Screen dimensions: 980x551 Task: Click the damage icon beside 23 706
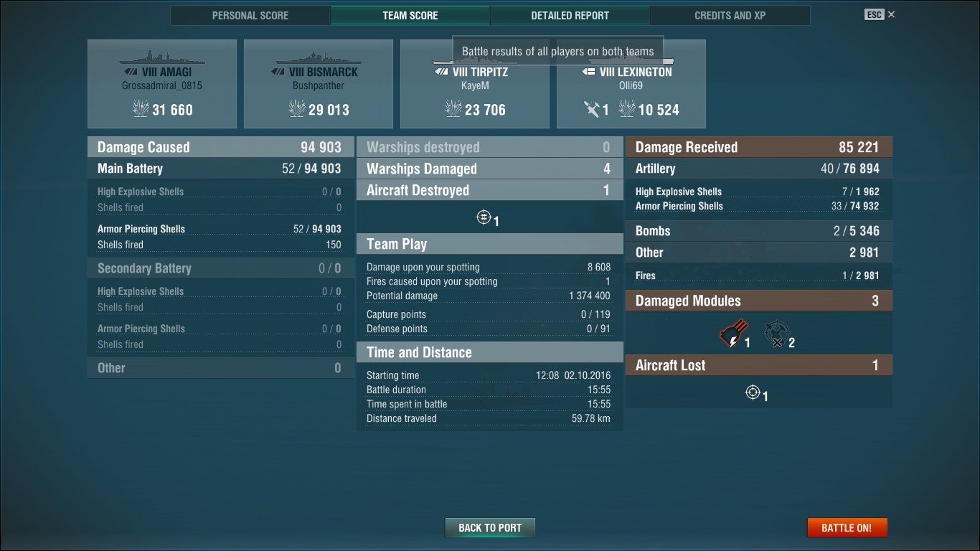pos(453,109)
